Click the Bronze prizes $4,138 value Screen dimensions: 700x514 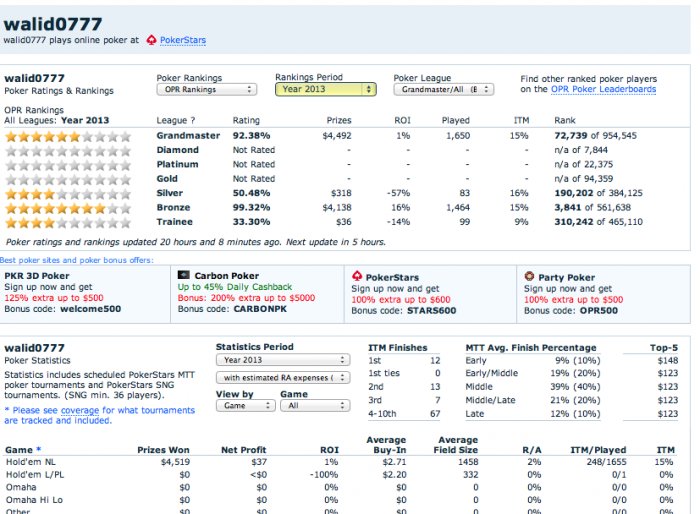pyautogui.click(x=337, y=207)
